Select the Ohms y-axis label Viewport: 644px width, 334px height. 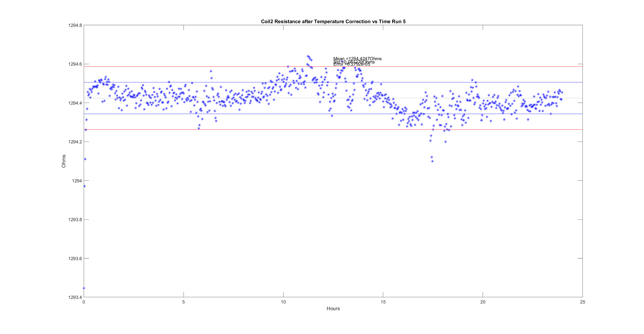[64, 161]
